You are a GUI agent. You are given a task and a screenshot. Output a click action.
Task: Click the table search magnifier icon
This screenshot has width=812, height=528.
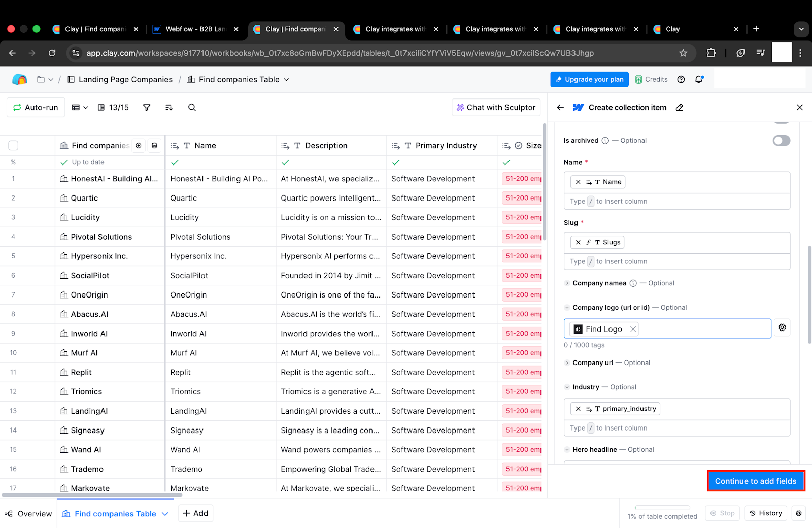(192, 107)
